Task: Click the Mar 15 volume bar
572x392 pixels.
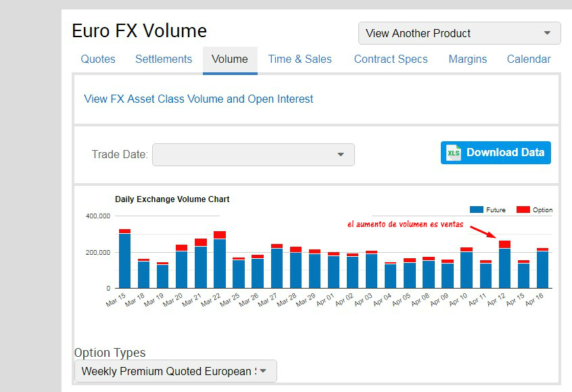Action: click(x=124, y=260)
